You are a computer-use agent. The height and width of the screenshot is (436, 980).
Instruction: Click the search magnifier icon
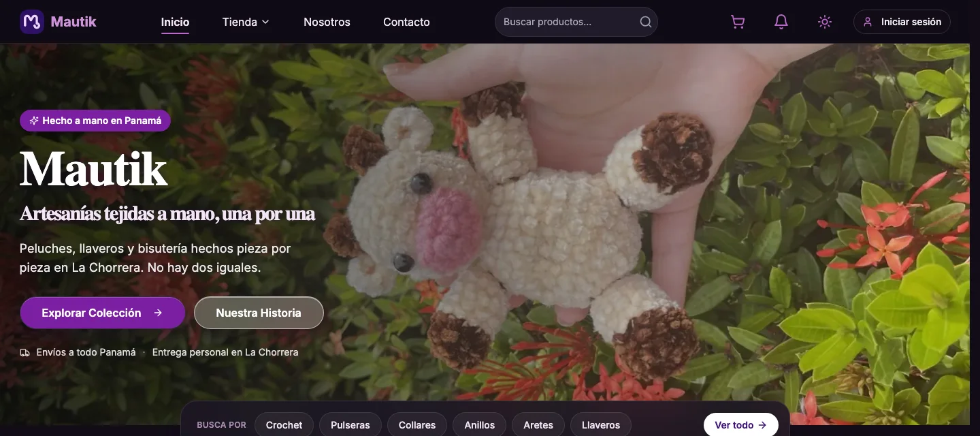646,22
